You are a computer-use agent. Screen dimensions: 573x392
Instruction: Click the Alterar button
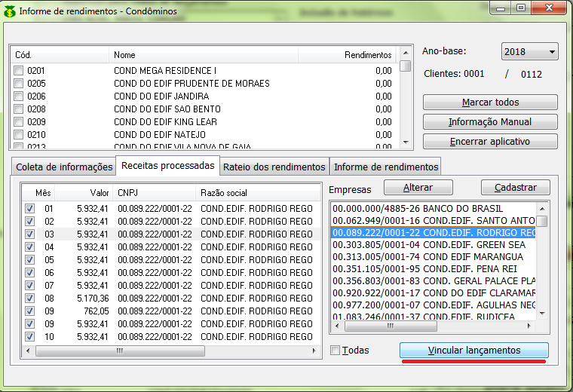pos(418,187)
